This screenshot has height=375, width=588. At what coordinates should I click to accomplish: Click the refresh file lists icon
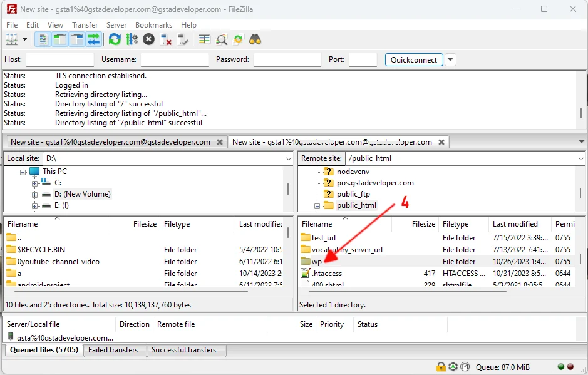[115, 39]
